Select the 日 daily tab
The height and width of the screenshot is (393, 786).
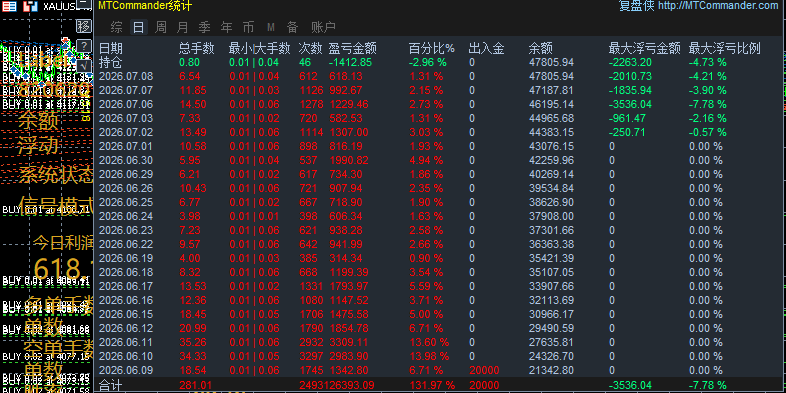[138, 27]
